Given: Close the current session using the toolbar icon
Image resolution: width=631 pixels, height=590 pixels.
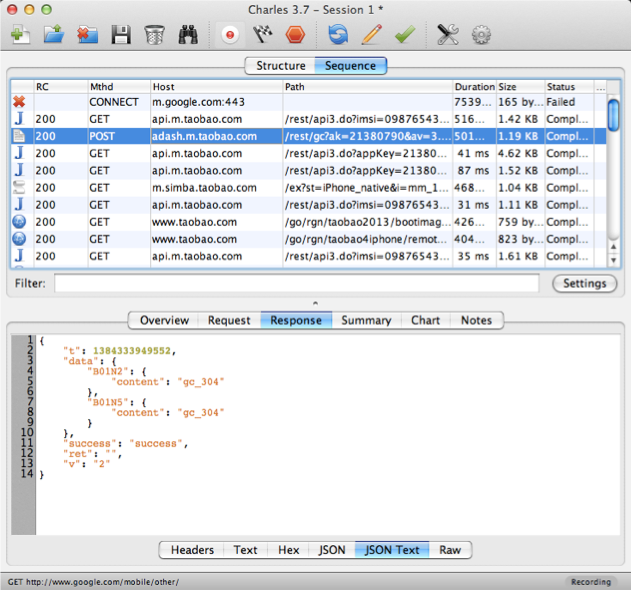Looking at the screenshot, I should 87,35.
